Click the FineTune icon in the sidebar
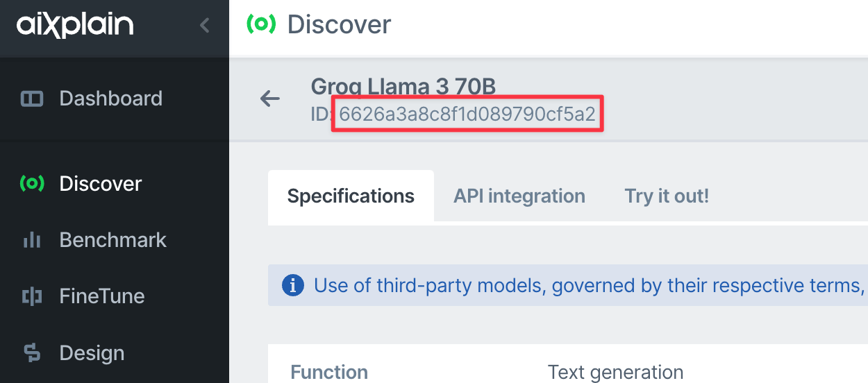The image size is (868, 383). pyautogui.click(x=32, y=296)
